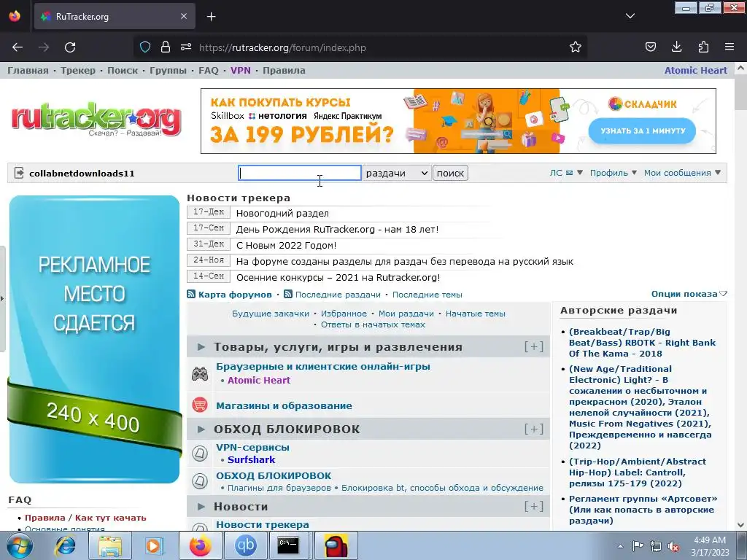The image size is (747, 560).
Task: Open the ЛС messages dropdown
Action: tap(566, 173)
